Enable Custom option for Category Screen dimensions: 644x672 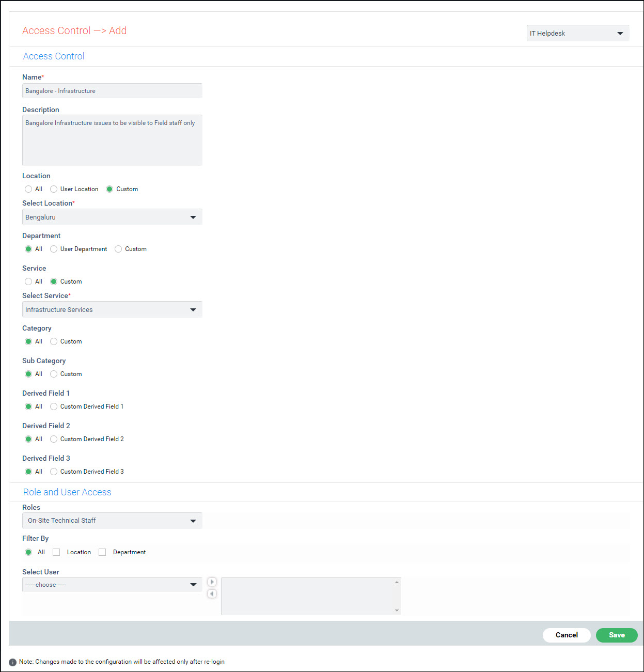(x=54, y=341)
